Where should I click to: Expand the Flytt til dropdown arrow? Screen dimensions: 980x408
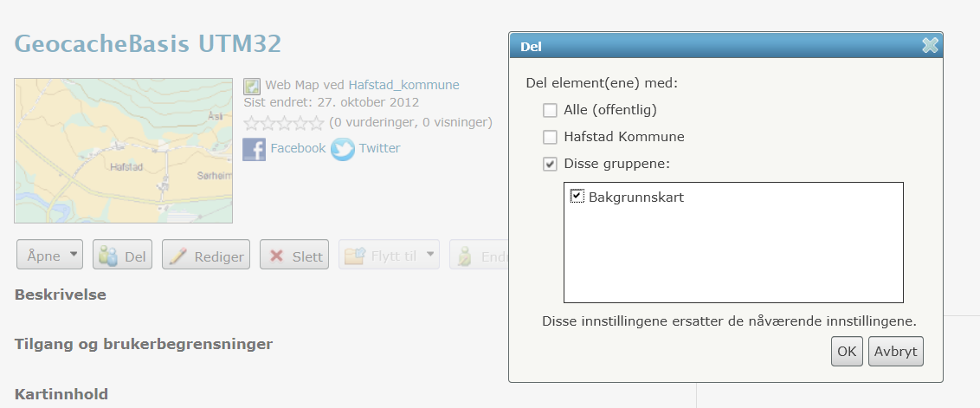[429, 255]
